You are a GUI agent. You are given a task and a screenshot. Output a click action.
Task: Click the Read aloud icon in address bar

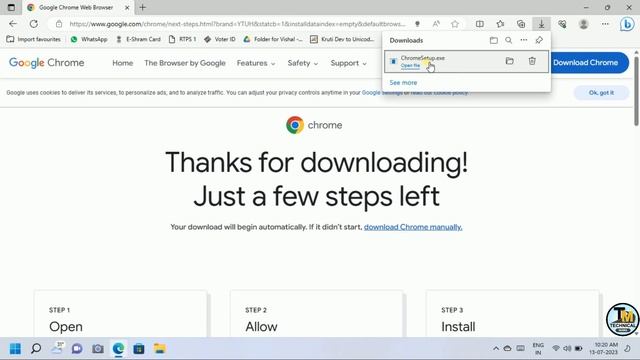436,24
